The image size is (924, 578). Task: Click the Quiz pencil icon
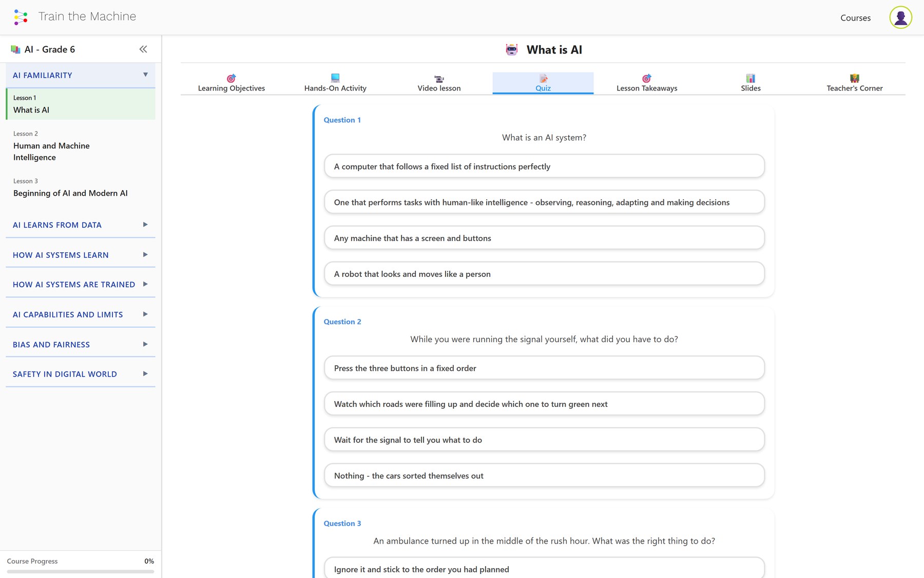pyautogui.click(x=543, y=78)
